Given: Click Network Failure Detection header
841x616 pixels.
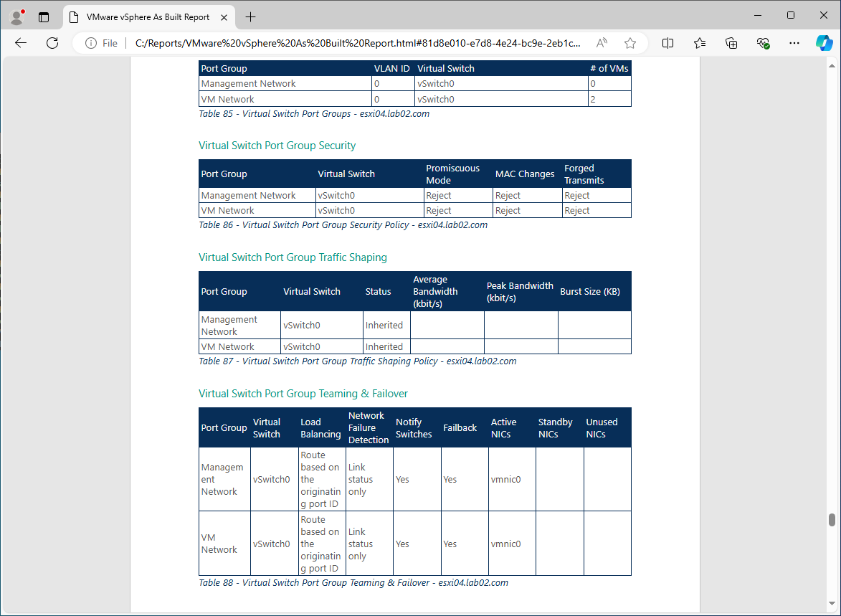Looking at the screenshot, I should coord(369,427).
